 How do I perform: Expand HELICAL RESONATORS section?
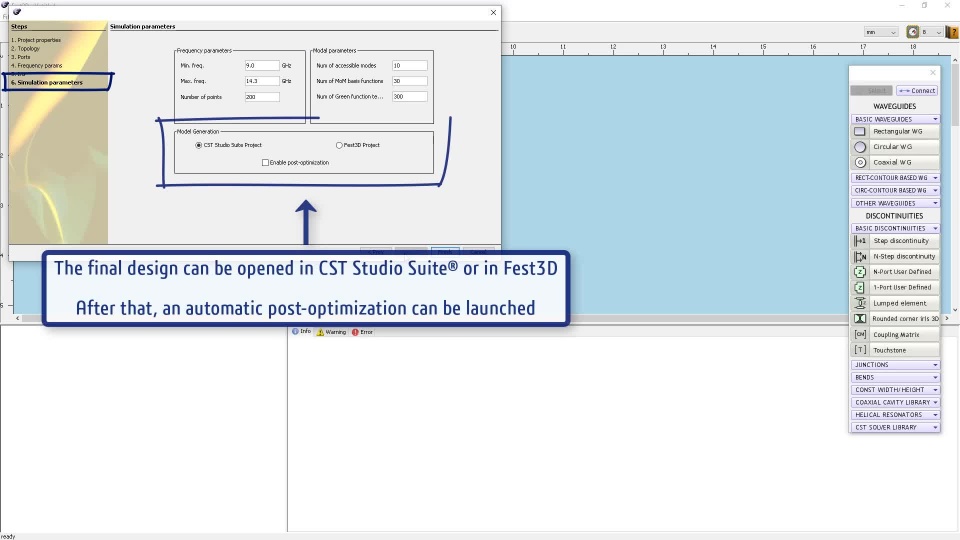point(895,414)
